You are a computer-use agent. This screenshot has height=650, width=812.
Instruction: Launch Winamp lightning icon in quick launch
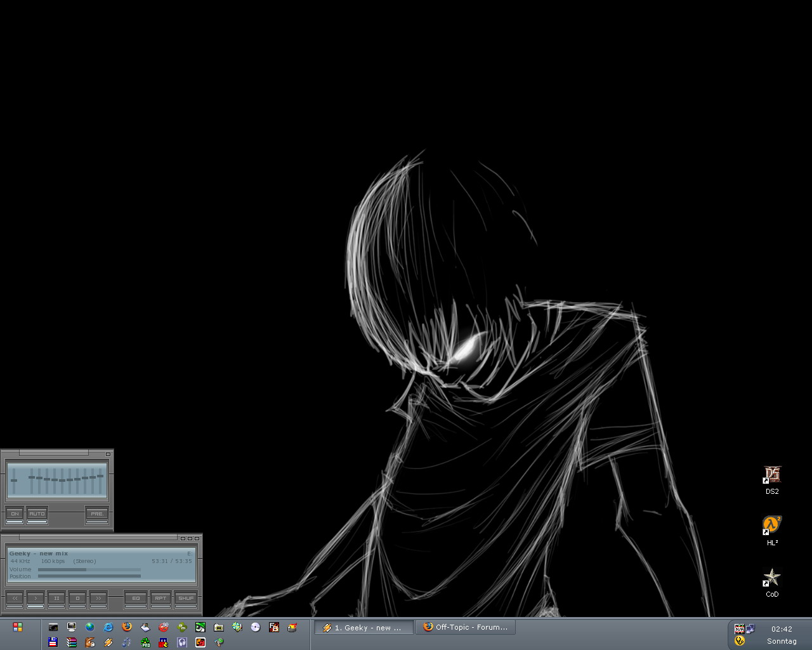(108, 642)
